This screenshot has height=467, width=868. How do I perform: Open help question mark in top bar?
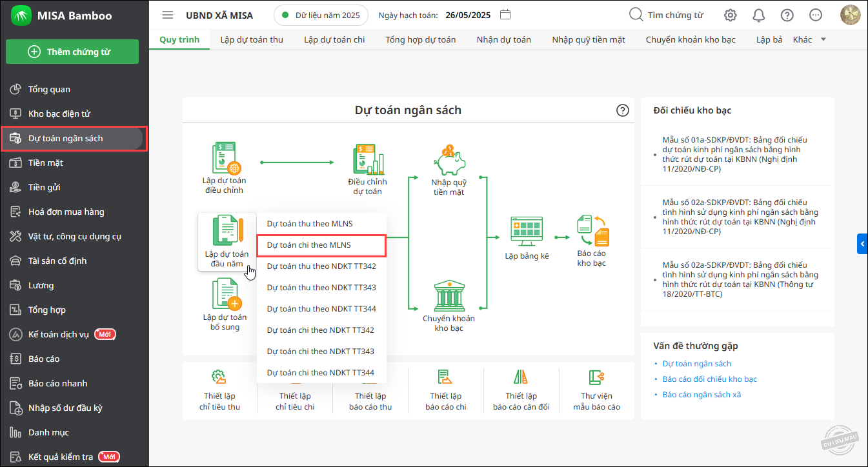coord(787,15)
